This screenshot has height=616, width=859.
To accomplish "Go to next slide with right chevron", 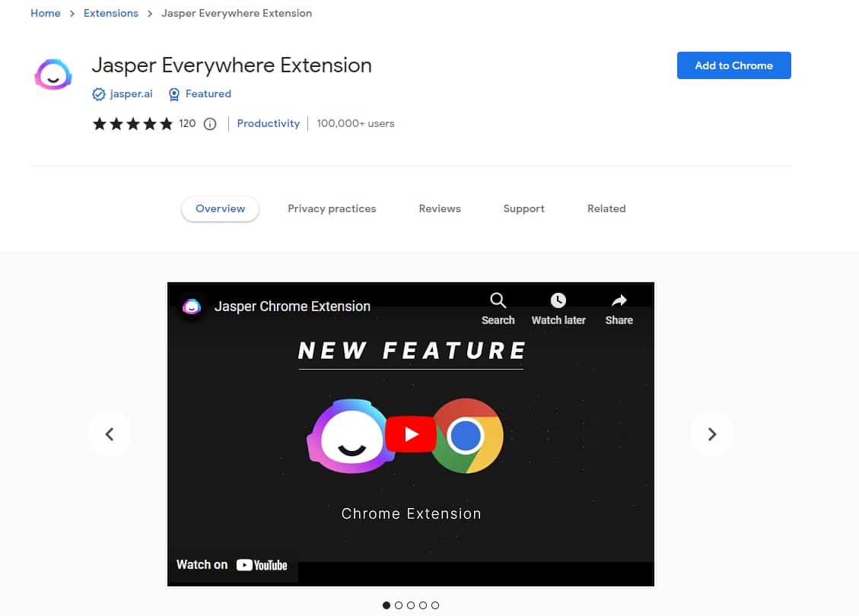I will [711, 434].
